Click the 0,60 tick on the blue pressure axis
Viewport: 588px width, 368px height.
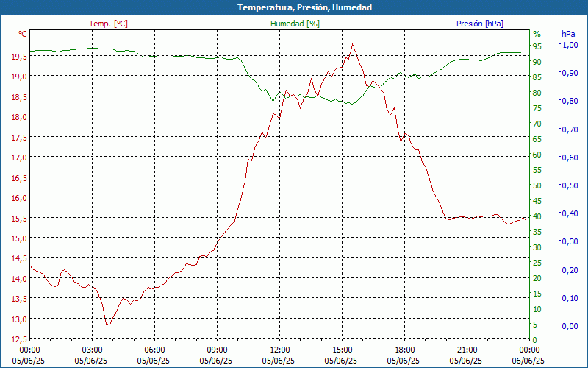point(570,158)
